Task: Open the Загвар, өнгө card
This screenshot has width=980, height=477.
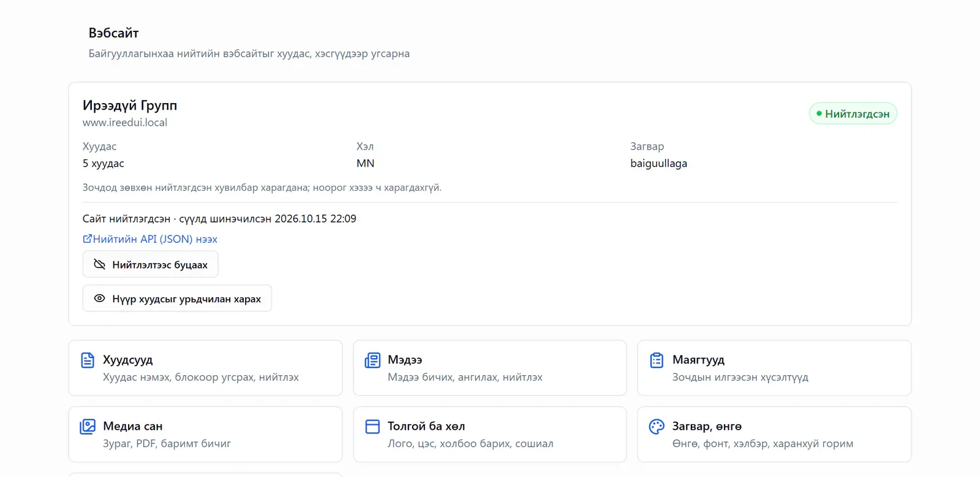Action: (774, 434)
